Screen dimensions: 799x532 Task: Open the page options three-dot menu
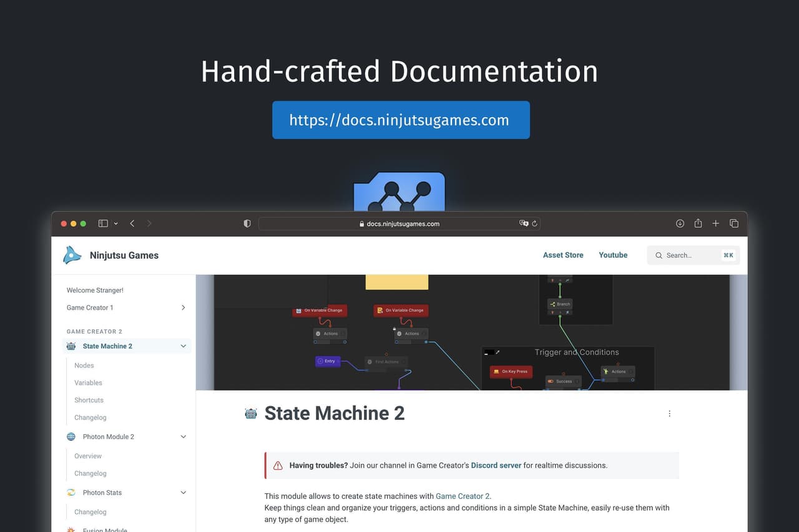click(x=669, y=414)
